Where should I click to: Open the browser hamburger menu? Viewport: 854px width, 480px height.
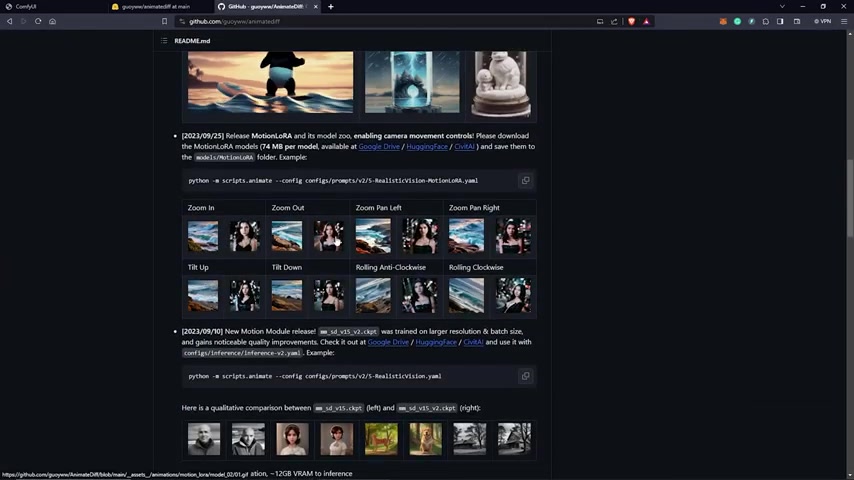point(844,21)
